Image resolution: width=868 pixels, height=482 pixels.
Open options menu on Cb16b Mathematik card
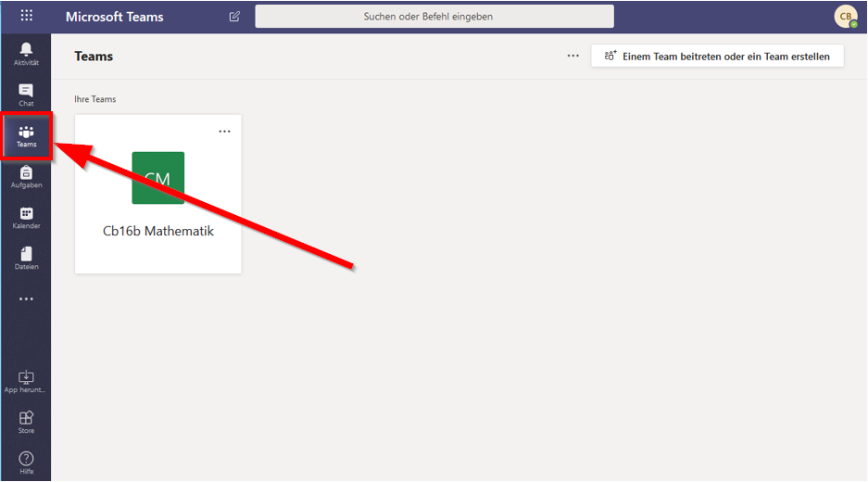click(x=224, y=132)
